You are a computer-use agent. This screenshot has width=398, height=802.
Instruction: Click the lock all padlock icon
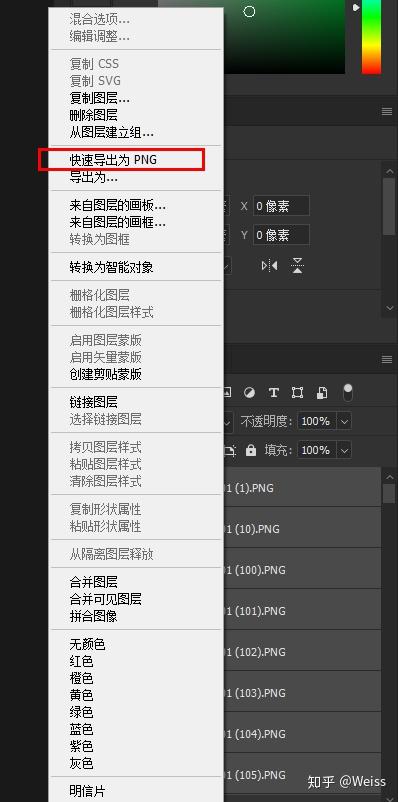coord(251,450)
